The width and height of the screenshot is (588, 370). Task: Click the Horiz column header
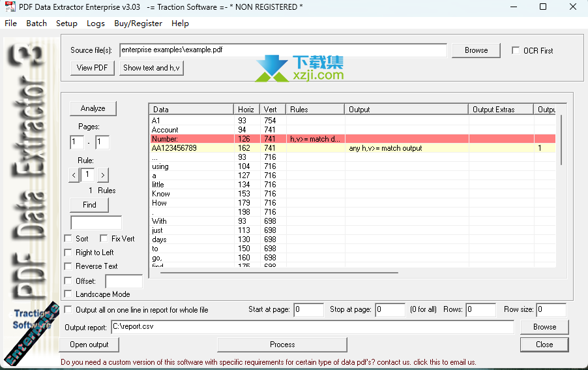coord(246,109)
